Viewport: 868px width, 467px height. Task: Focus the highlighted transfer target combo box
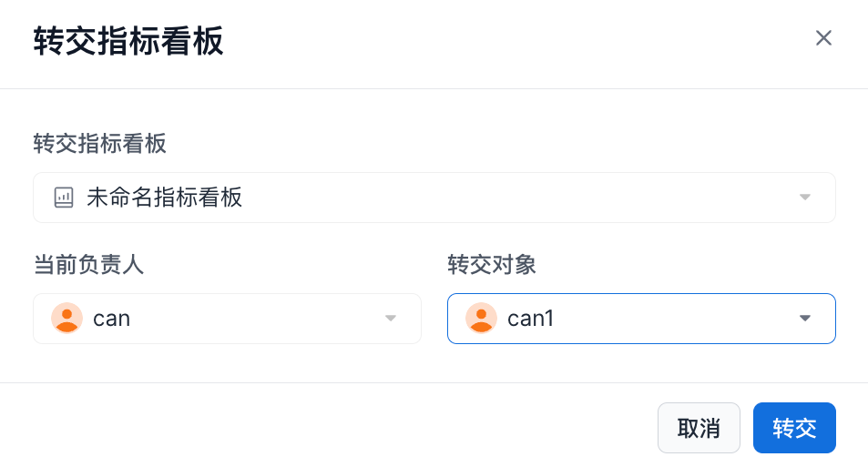656,318
